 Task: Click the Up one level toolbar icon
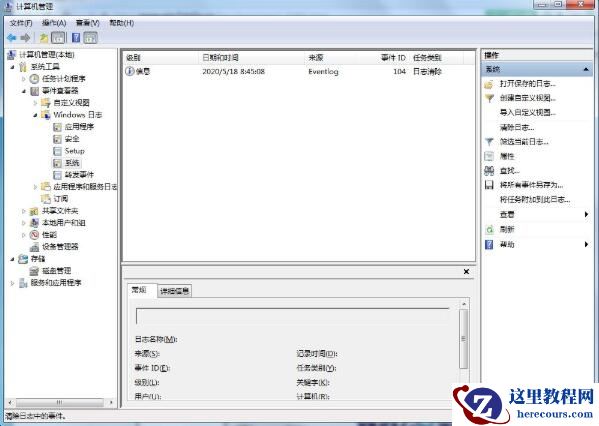pyautogui.click(x=44, y=37)
